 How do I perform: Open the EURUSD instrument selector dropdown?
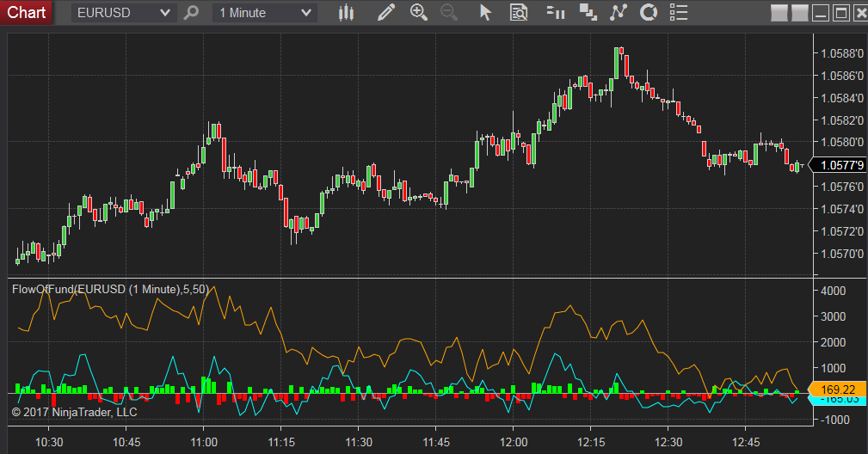click(123, 13)
